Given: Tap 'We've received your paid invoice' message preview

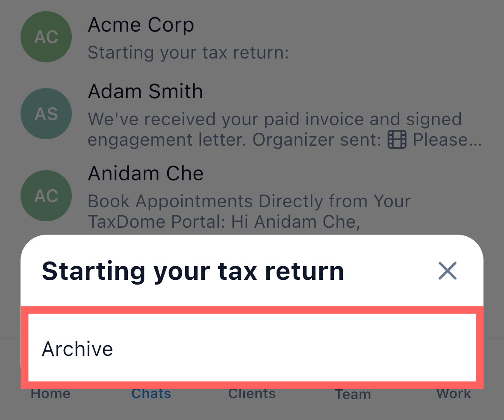Looking at the screenshot, I should click(x=274, y=119).
